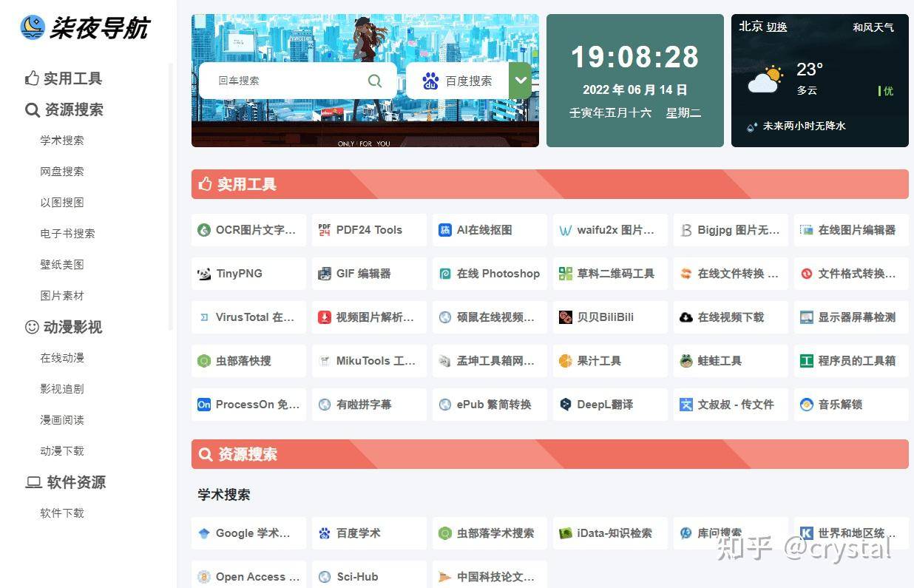Open the 有啦拼字幕 card
914x588 pixels.
point(369,405)
